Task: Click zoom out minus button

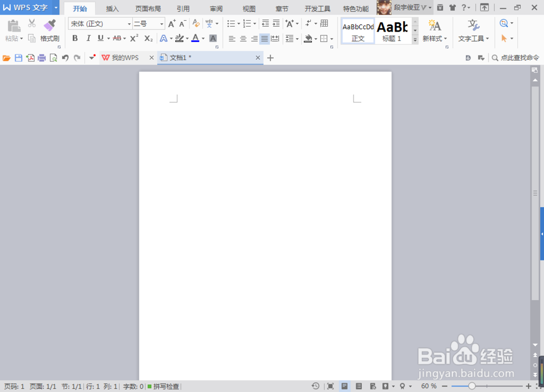Action: [444, 386]
